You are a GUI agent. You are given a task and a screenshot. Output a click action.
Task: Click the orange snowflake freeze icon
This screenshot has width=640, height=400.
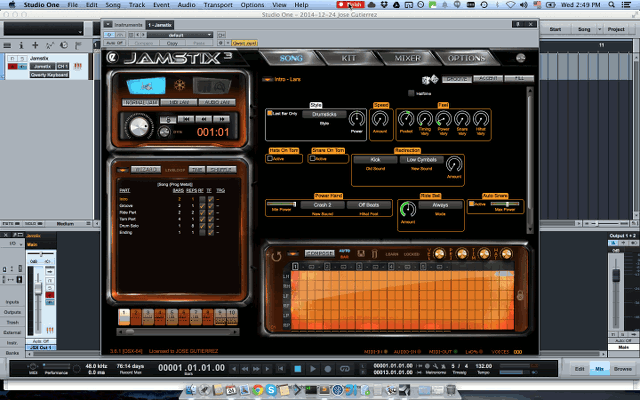pyautogui.click(x=179, y=85)
